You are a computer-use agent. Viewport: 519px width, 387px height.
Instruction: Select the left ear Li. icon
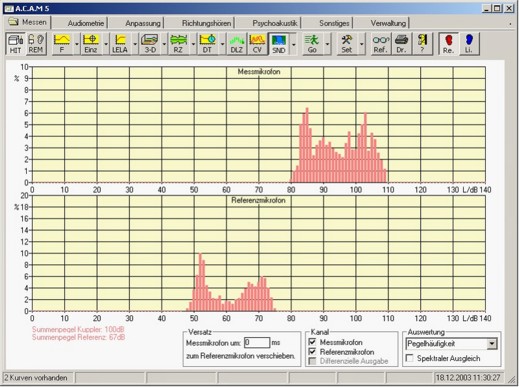pyautogui.click(x=469, y=44)
